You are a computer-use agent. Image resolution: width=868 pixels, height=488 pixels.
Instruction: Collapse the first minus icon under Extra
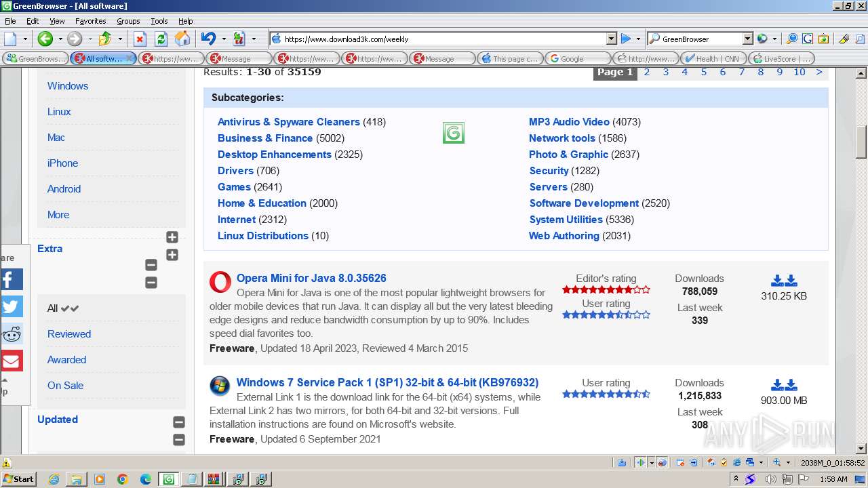point(151,265)
